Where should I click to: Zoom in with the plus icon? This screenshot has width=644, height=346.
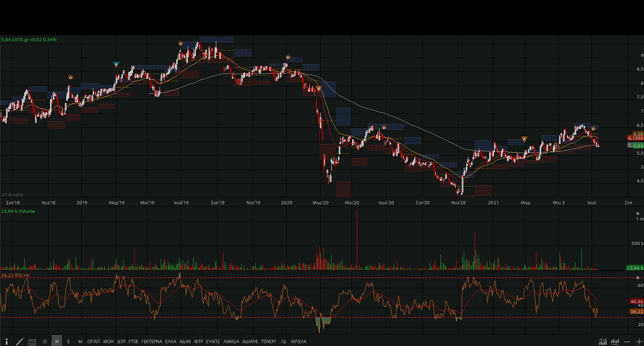[x=638, y=342]
